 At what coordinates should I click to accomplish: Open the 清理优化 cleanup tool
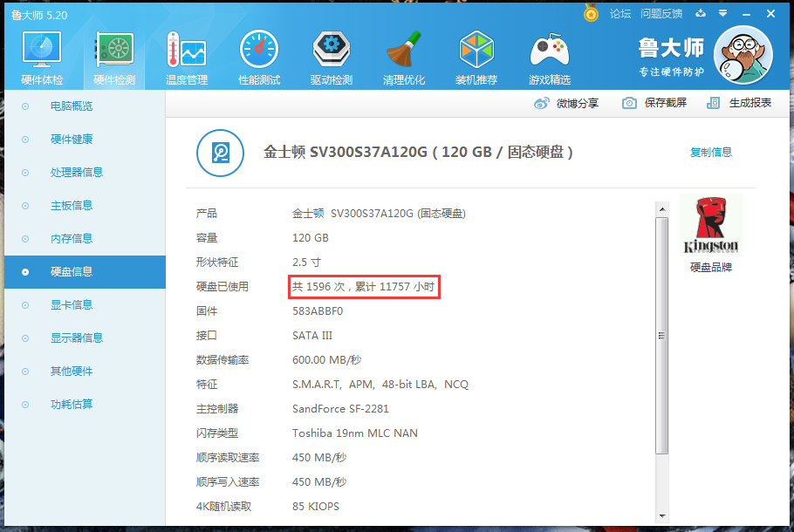tap(404, 52)
